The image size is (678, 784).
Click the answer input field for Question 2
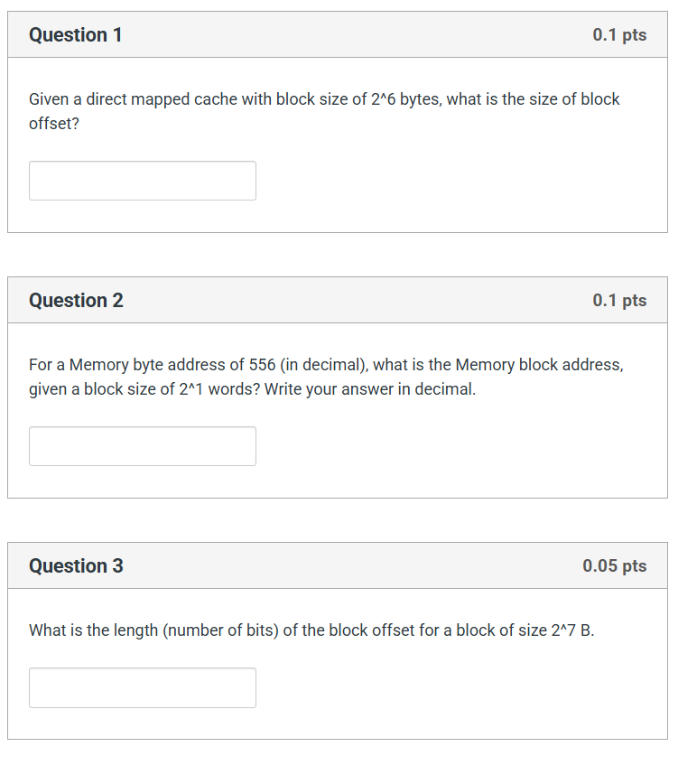[x=142, y=446]
